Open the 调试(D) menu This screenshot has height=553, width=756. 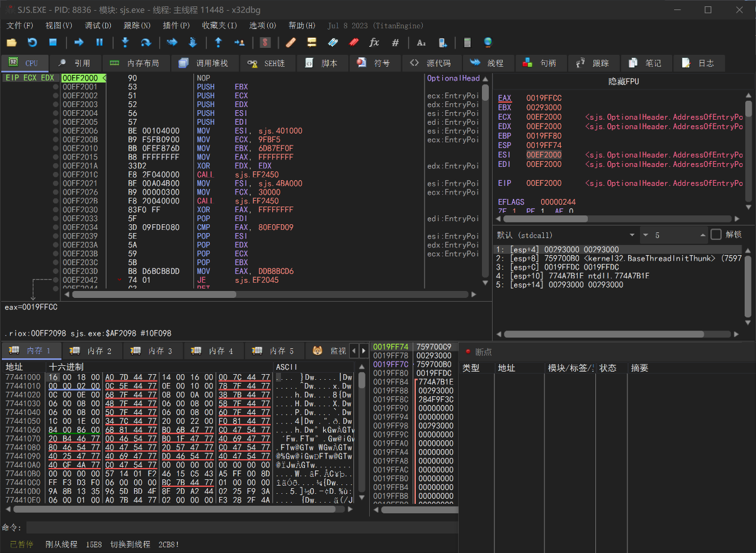[98, 26]
